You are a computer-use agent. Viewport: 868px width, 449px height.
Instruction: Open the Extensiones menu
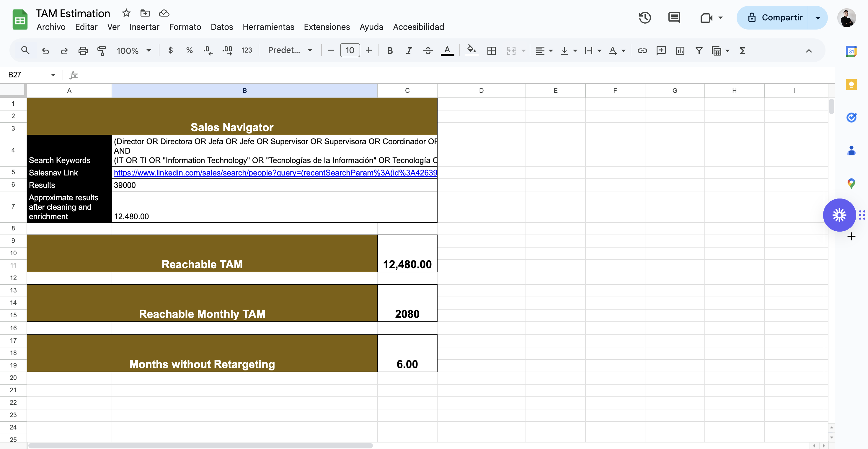(327, 27)
